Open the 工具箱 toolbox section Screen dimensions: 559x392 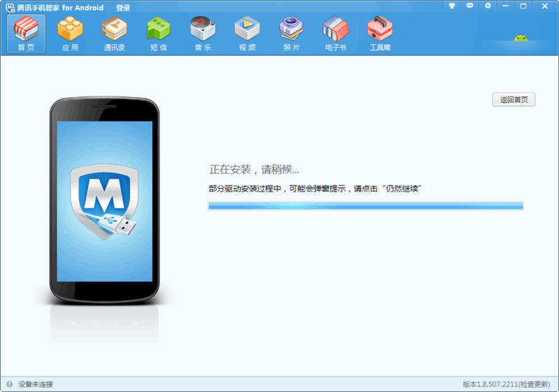[380, 34]
